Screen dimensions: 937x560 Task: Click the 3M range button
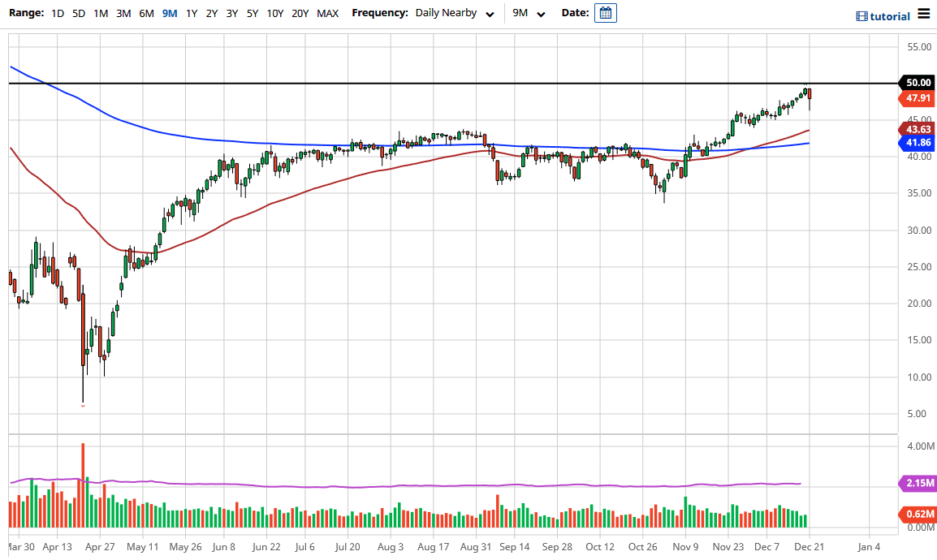pyautogui.click(x=123, y=13)
